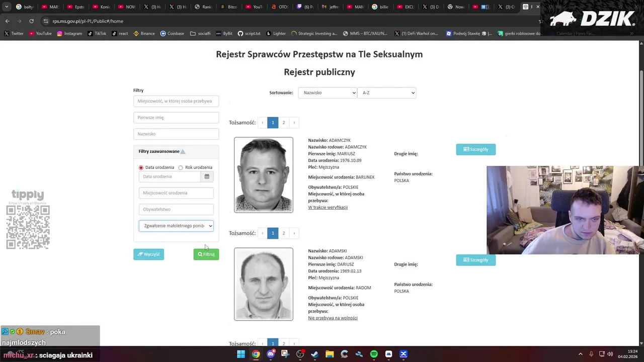The height and width of the screenshot is (362, 644).
Task: Open the calendar date picker icon
Action: [207, 176]
